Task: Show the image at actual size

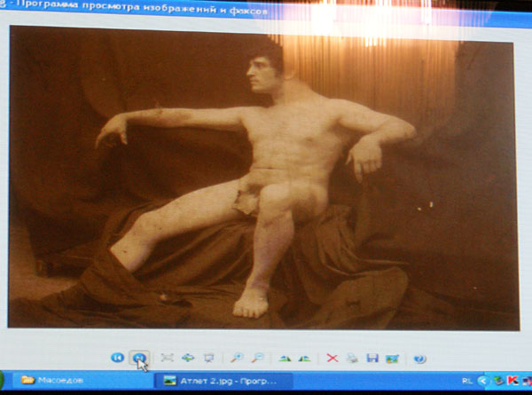Action: (x=188, y=358)
